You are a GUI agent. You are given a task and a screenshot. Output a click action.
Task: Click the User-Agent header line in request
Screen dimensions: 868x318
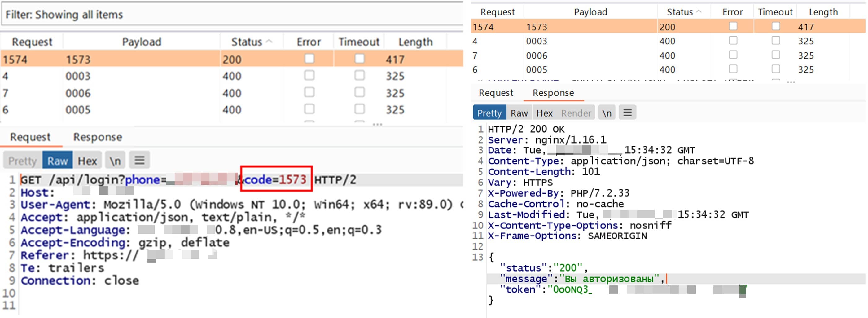(x=241, y=205)
